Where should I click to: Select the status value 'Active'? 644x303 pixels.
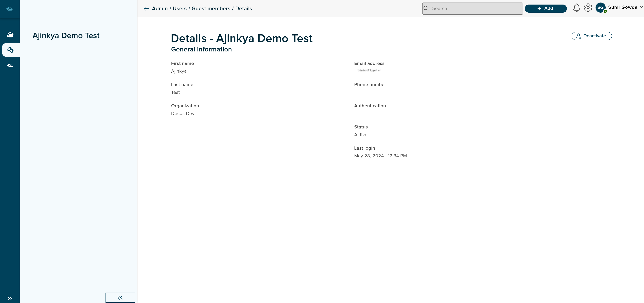(360, 135)
